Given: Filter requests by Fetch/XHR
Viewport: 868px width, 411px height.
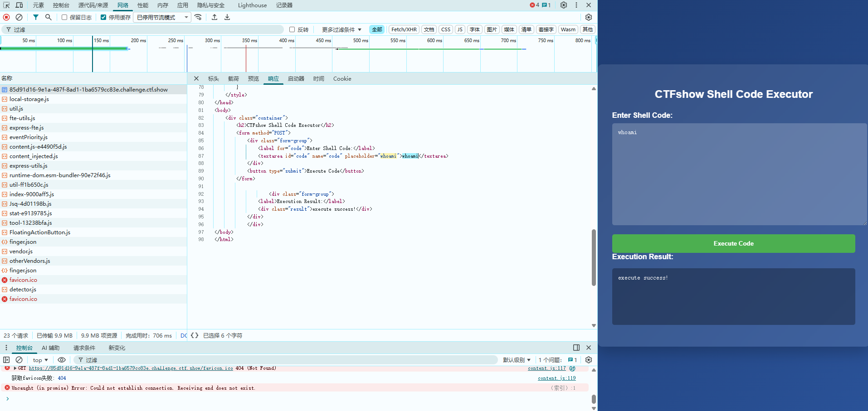Looking at the screenshot, I should [404, 29].
